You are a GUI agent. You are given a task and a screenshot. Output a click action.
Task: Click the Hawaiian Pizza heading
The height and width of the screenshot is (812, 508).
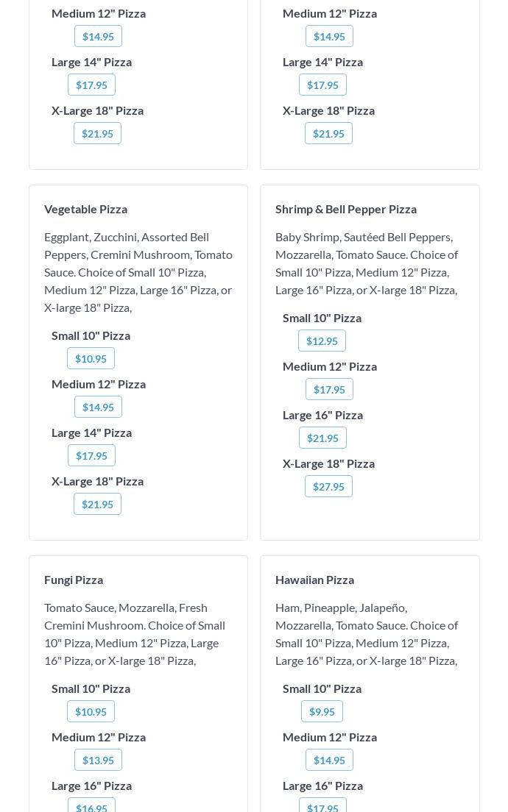(314, 580)
